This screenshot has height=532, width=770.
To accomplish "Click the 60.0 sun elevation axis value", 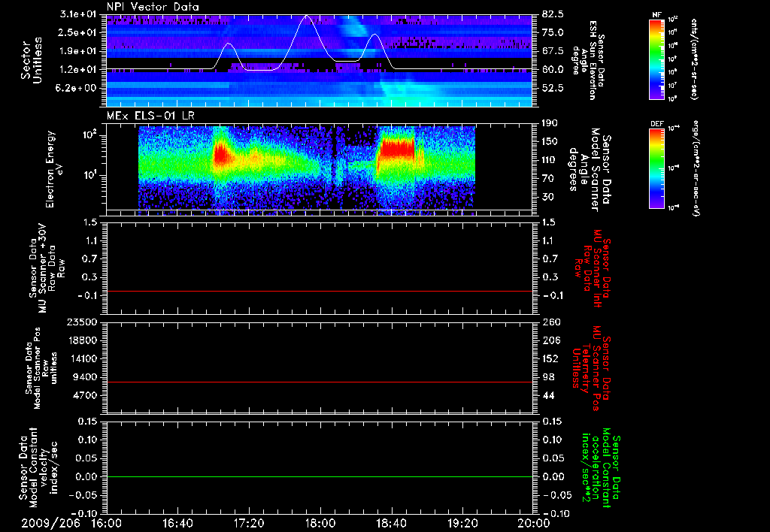I will point(553,69).
